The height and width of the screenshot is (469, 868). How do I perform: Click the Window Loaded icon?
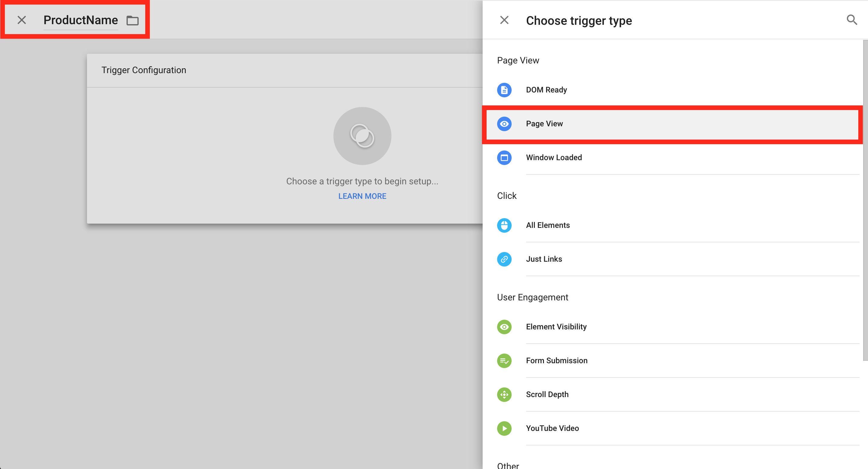point(504,157)
